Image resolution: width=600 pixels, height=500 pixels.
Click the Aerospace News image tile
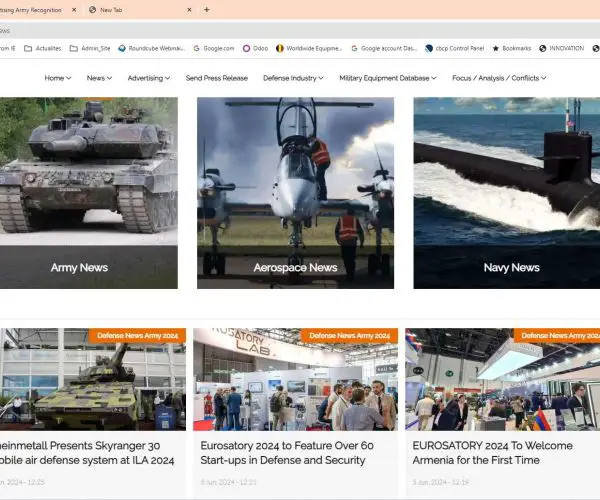tap(295, 192)
